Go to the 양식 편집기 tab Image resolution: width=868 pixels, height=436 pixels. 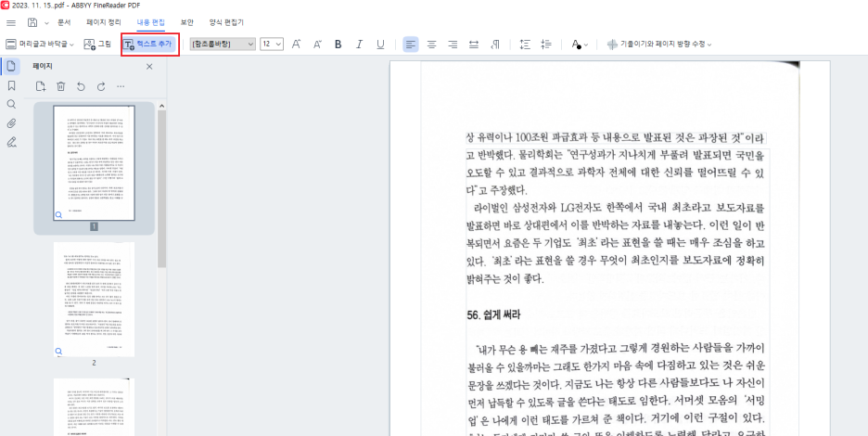[226, 22]
